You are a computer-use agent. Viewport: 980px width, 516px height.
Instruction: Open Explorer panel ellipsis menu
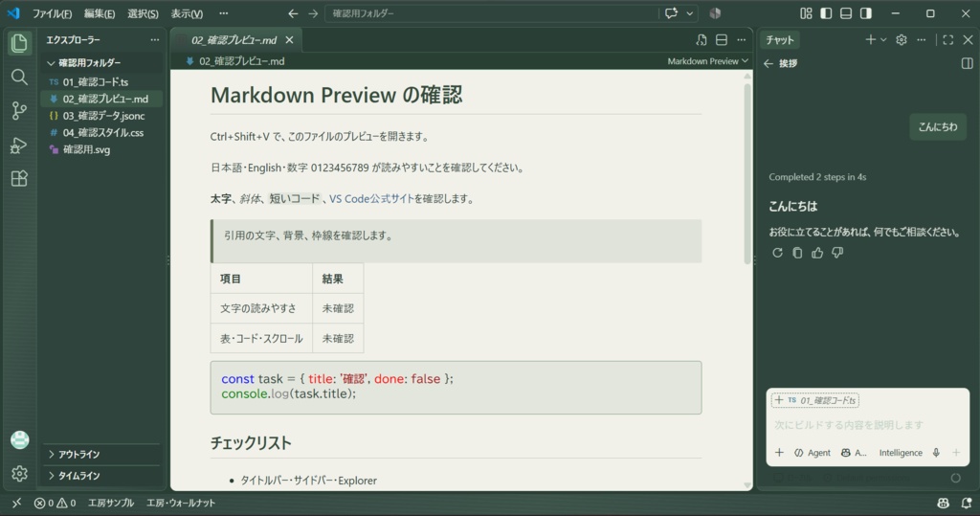pos(154,40)
